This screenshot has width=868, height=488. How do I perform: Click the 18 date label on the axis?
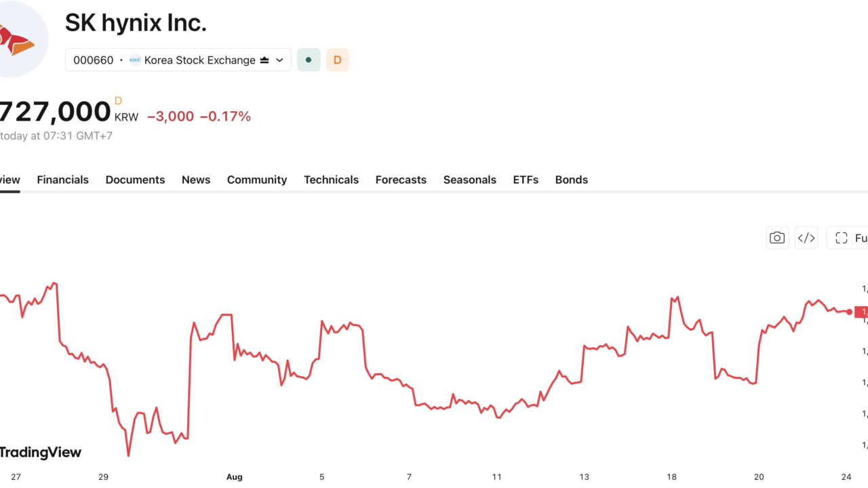point(671,477)
